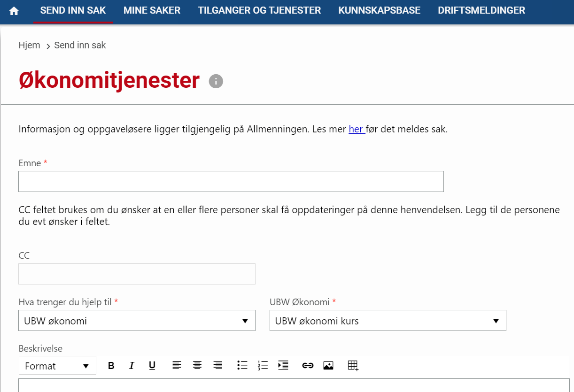Image resolution: width=574 pixels, height=392 pixels.
Task: Open the Format dropdown
Action: (57, 366)
